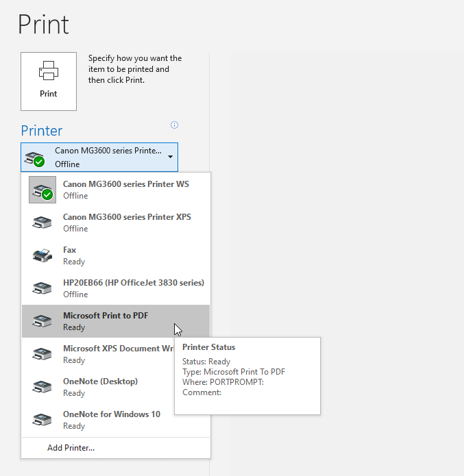
Task: Select Canon MG3600 series Printer WS
Action: pyautogui.click(x=116, y=190)
